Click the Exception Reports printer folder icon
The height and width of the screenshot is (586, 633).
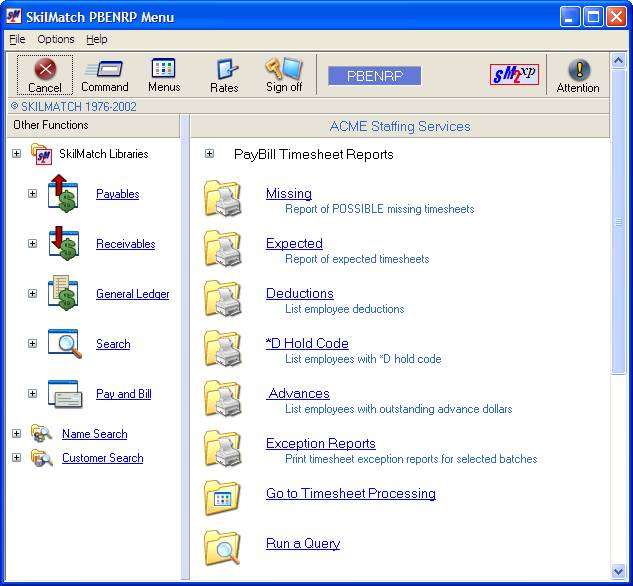223,449
